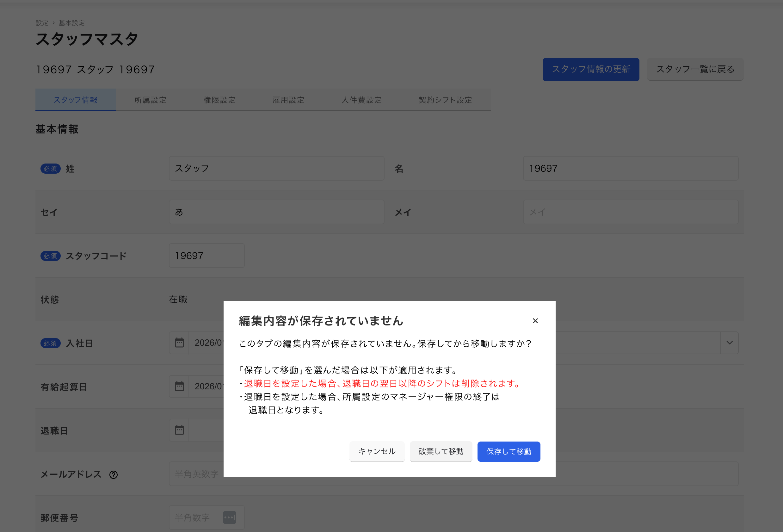Switch to 所属設定 tab
This screenshot has height=532, width=783.
pyautogui.click(x=150, y=100)
